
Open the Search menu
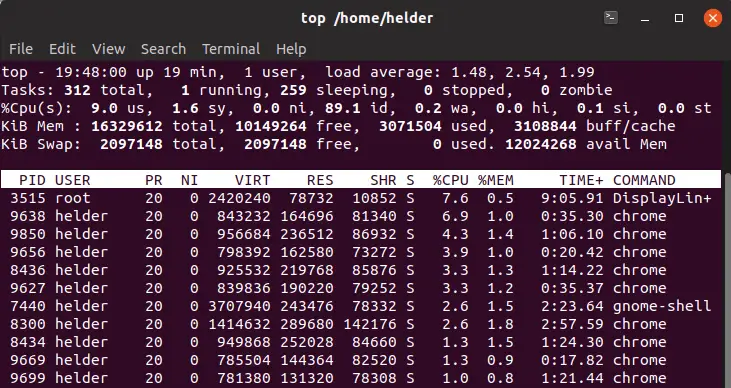click(163, 49)
